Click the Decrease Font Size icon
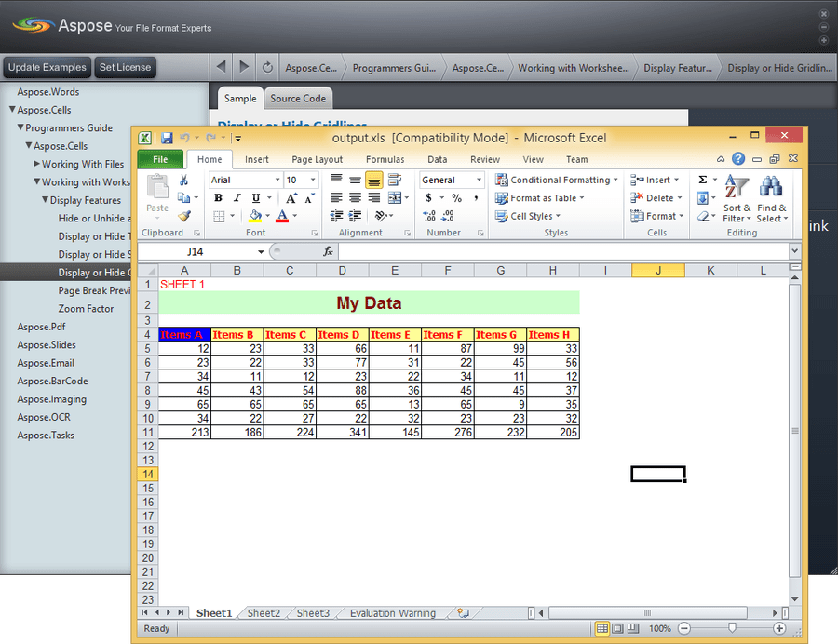Image resolution: width=838 pixels, height=644 pixels. coord(309,198)
